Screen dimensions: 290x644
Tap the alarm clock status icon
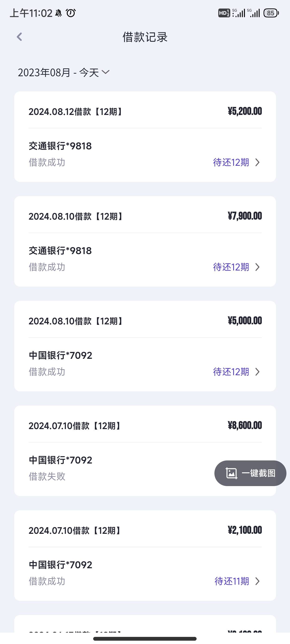(71, 13)
